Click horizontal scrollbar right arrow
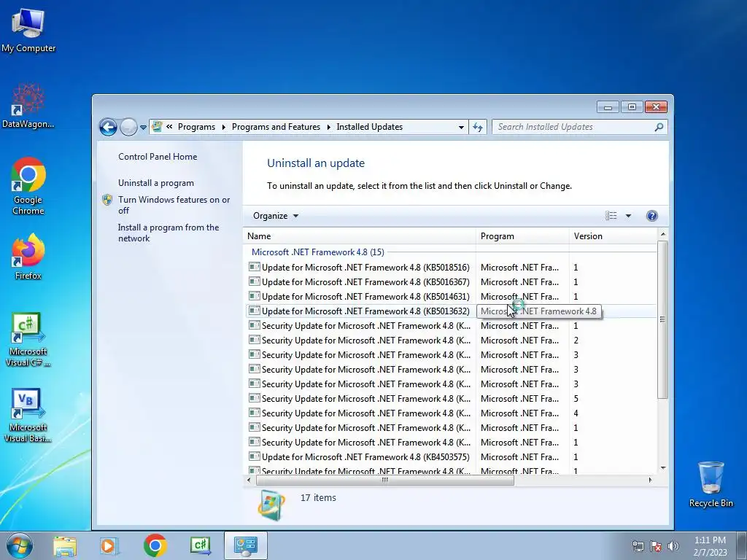This screenshot has height=560, width=747. click(x=650, y=481)
